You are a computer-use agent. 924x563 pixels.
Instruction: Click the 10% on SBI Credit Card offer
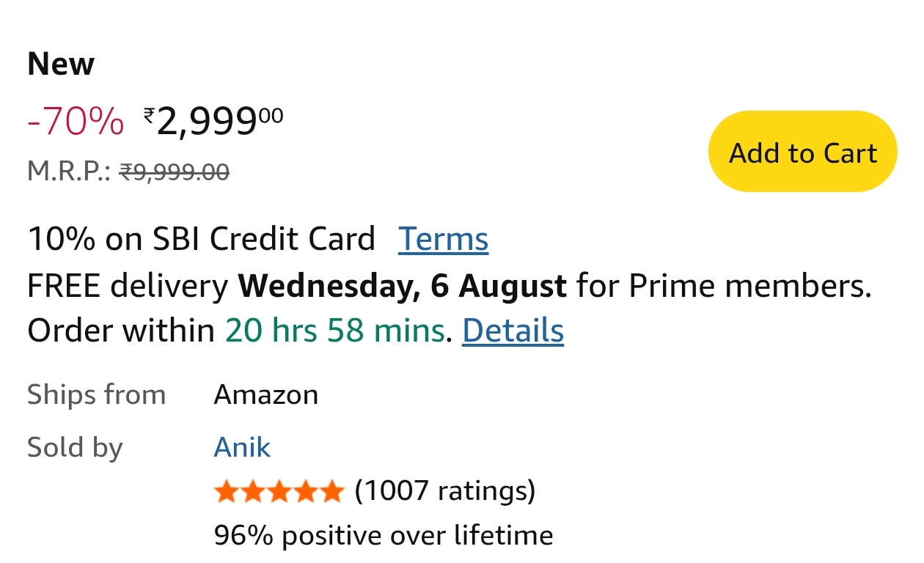pyautogui.click(x=201, y=239)
